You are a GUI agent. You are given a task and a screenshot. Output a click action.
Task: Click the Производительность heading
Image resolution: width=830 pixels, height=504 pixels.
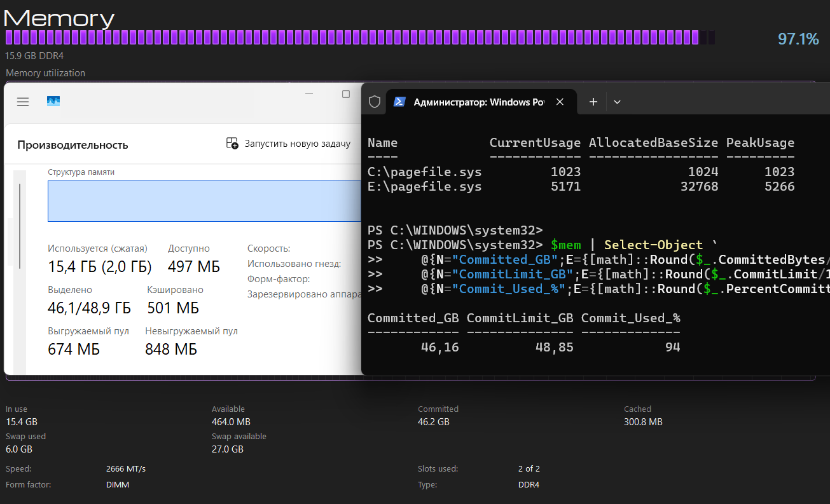pyautogui.click(x=73, y=145)
